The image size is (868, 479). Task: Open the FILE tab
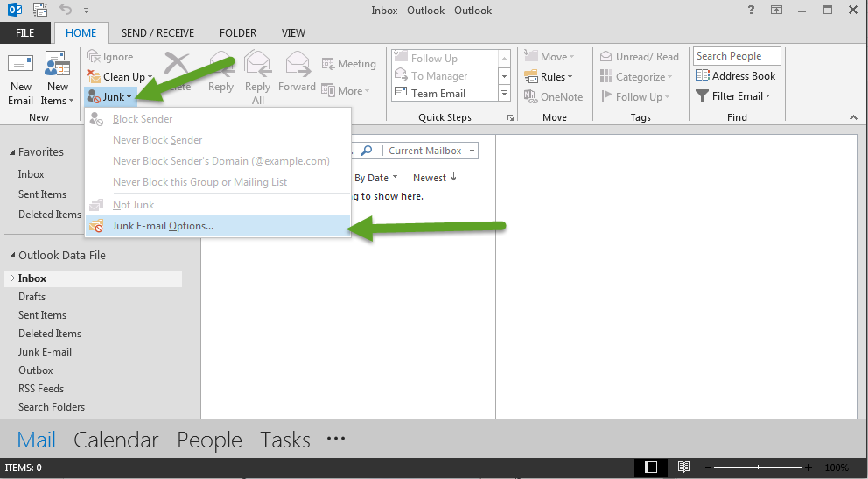coord(24,33)
